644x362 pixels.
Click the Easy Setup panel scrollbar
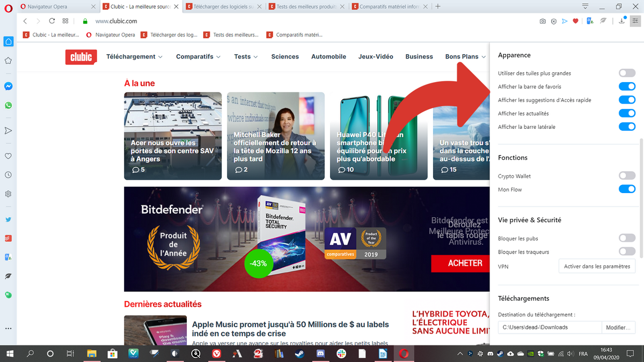coord(641,197)
